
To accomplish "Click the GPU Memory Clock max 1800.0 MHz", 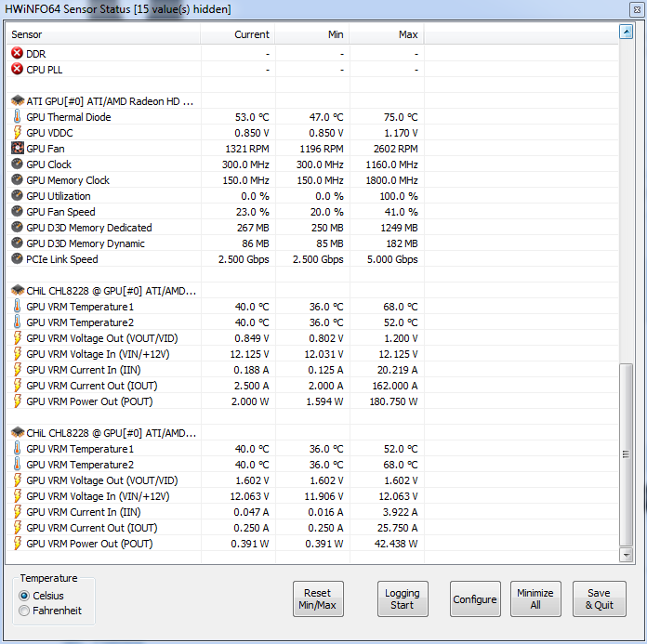I will coord(391,180).
